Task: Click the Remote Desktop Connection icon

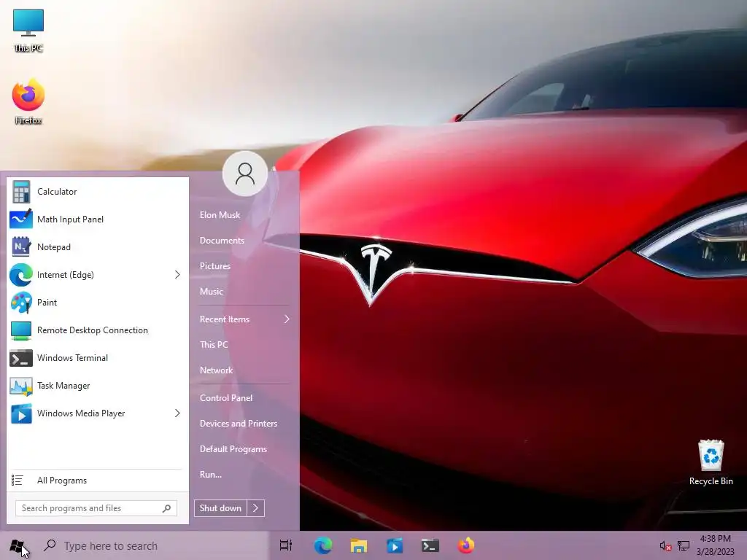Action: tap(21, 330)
